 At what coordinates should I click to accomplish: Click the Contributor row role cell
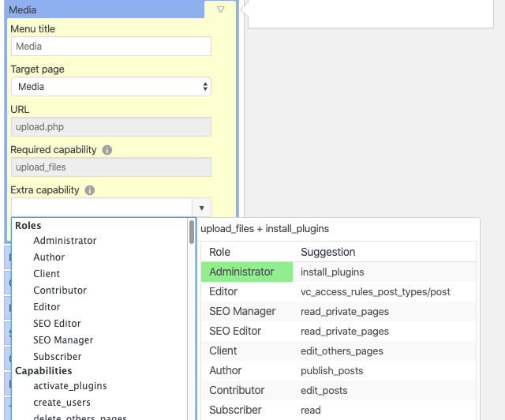click(247, 390)
